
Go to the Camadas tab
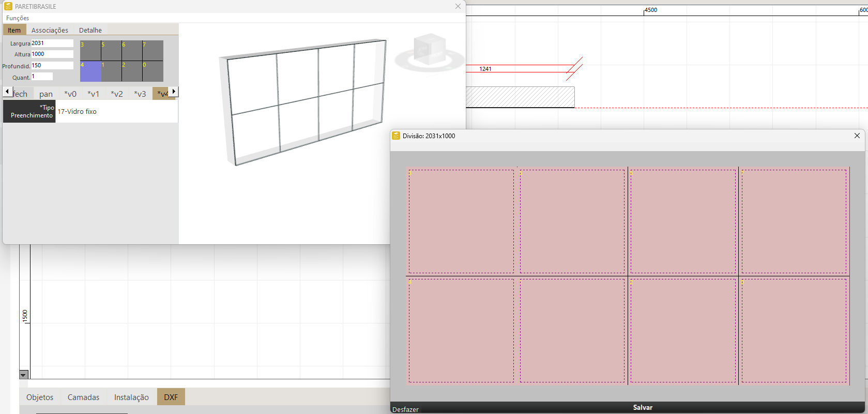coord(83,397)
